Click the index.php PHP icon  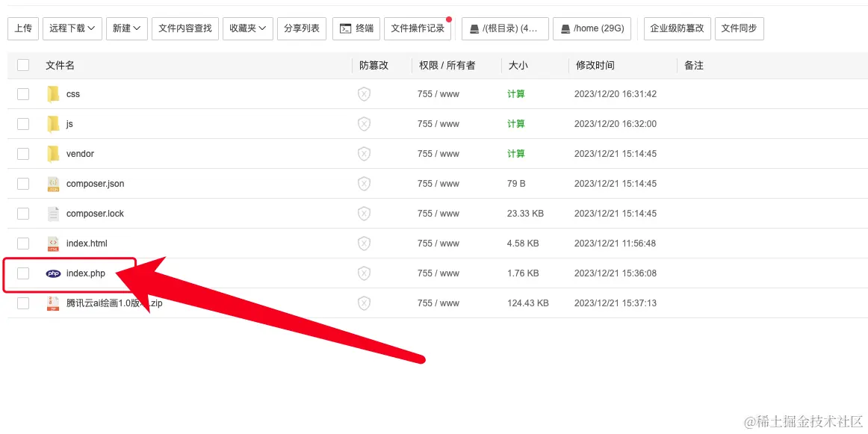coord(53,273)
